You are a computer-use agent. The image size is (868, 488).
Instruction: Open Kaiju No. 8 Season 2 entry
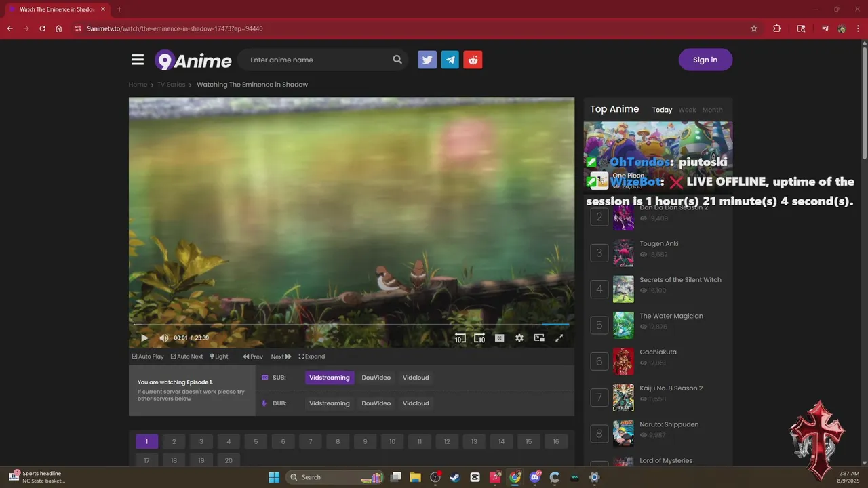[671, 388]
